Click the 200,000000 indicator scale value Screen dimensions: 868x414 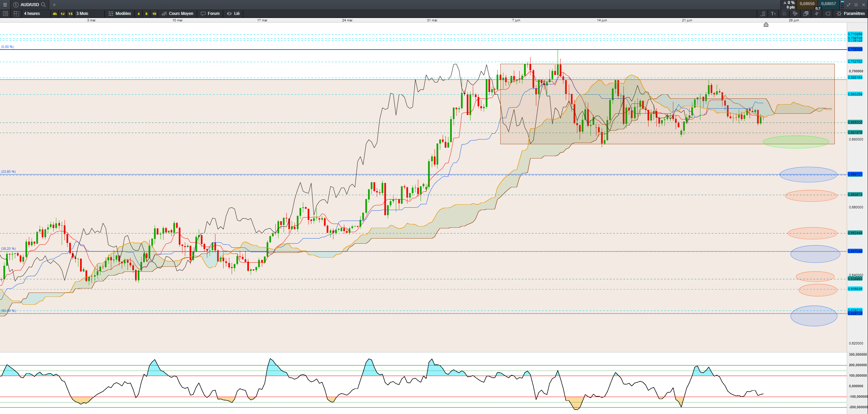point(858,365)
